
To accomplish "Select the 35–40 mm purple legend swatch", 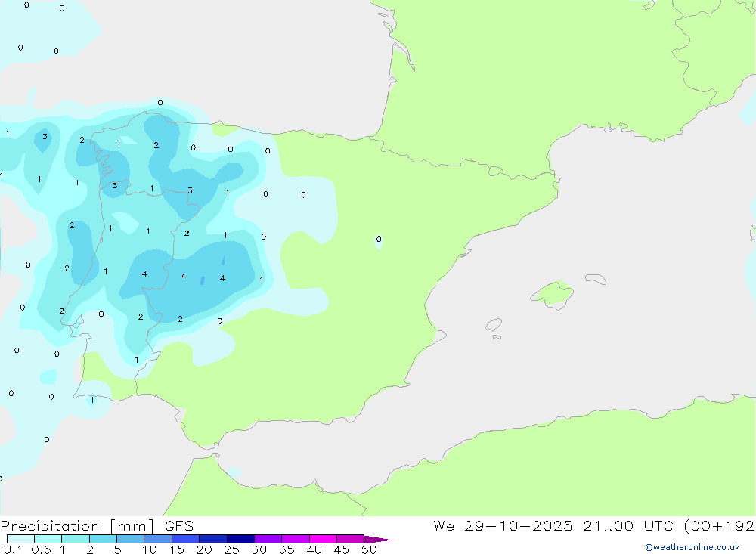I will 295,539.
